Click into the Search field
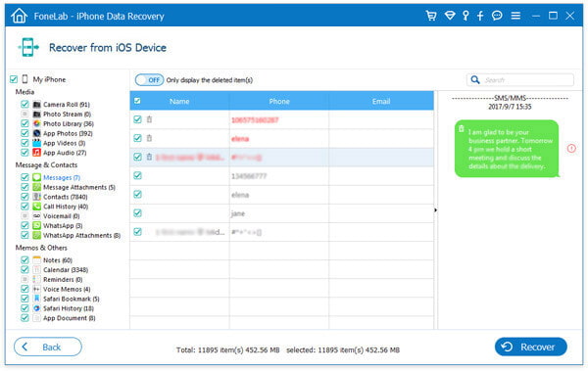This screenshot has height=371, width=588. (520, 80)
